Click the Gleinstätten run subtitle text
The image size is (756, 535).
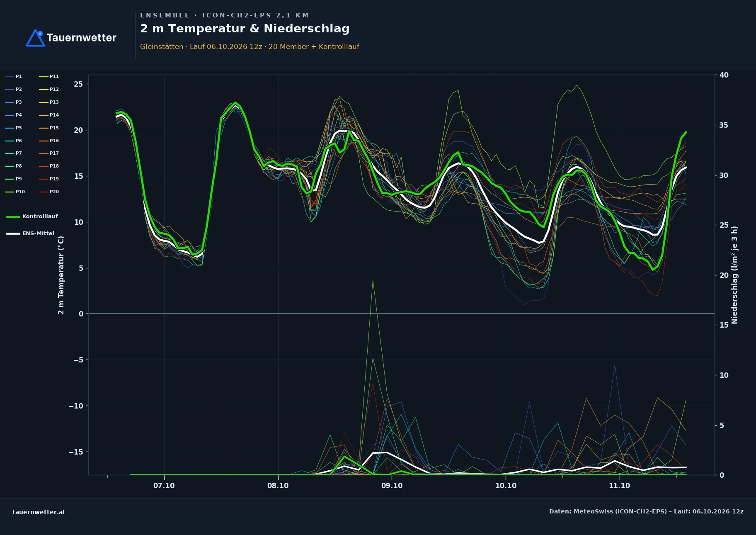[250, 46]
